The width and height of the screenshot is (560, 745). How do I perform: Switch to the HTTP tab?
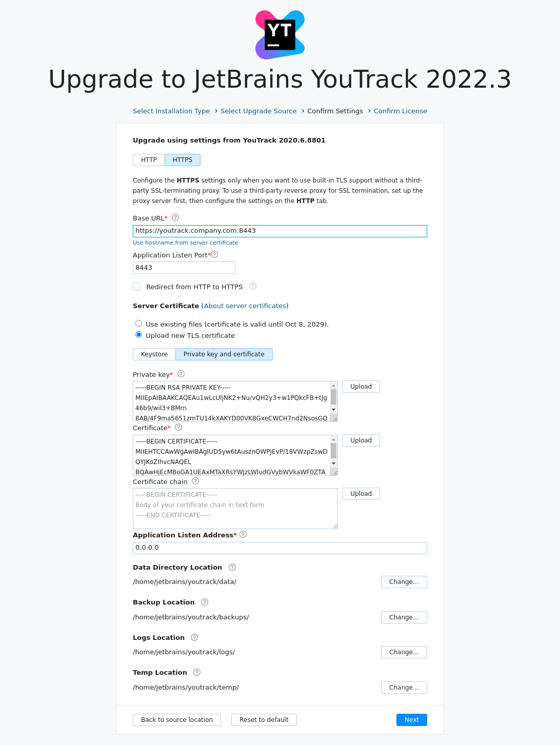pyautogui.click(x=149, y=160)
